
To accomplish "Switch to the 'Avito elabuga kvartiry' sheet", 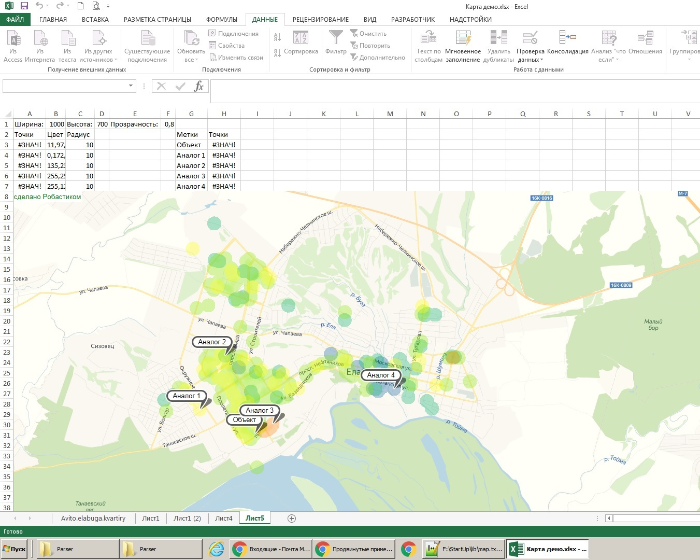I will (93, 518).
